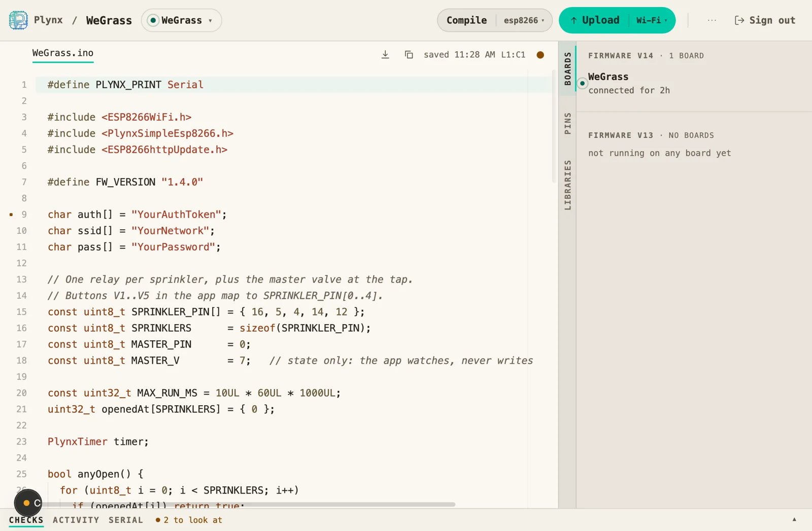Click the 'Buttons V1..V5' comment line
This screenshot has height=531, width=812.
point(215,296)
